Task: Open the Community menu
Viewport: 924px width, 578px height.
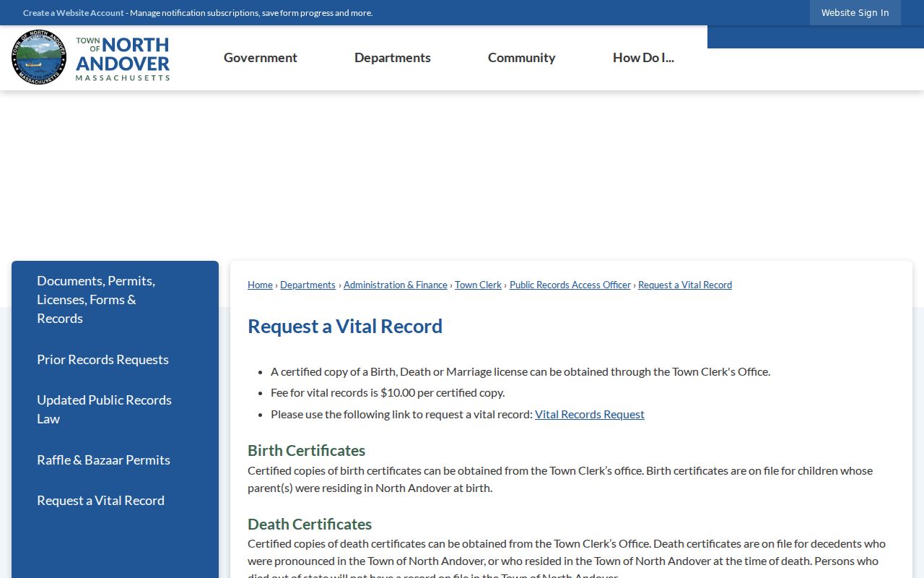Action: point(522,58)
